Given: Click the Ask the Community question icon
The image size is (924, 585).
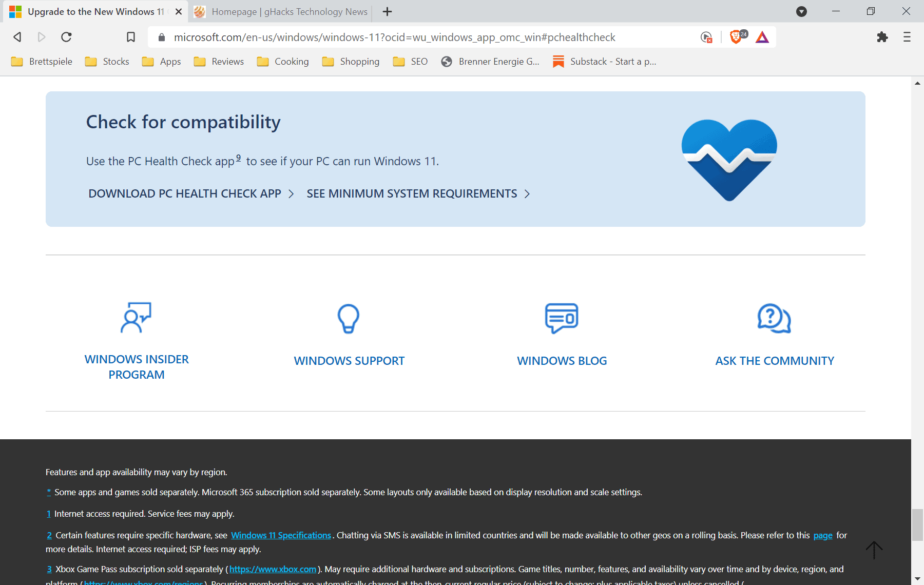Looking at the screenshot, I should [774, 319].
